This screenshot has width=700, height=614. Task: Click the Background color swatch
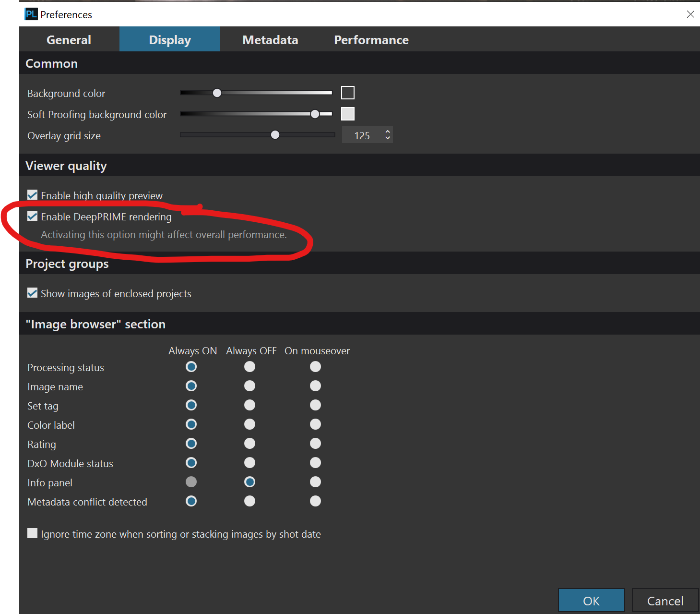coord(347,93)
